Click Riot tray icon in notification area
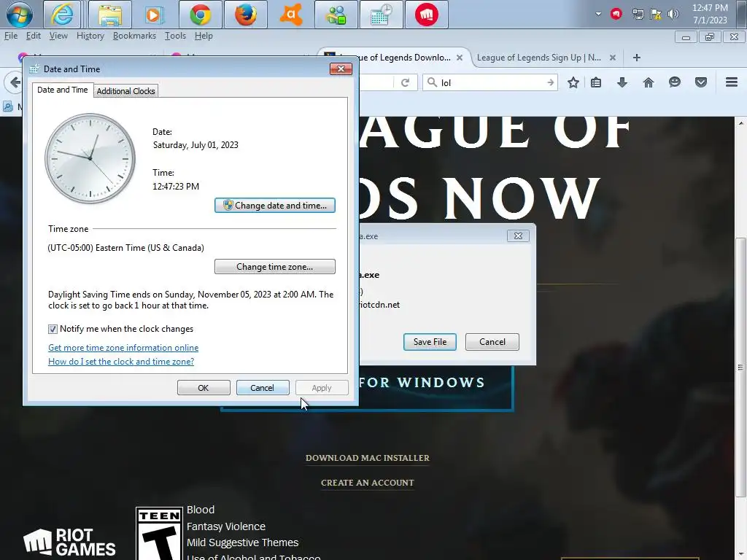 (x=616, y=14)
